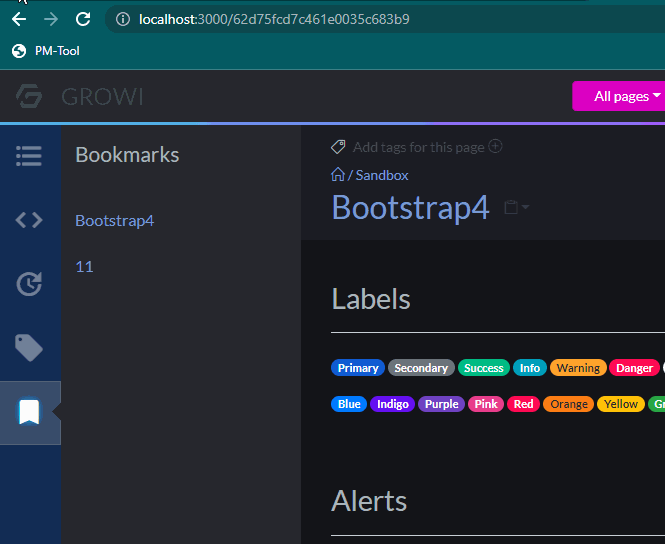Open the All pages dropdown
The width and height of the screenshot is (665, 544).
pos(620,96)
